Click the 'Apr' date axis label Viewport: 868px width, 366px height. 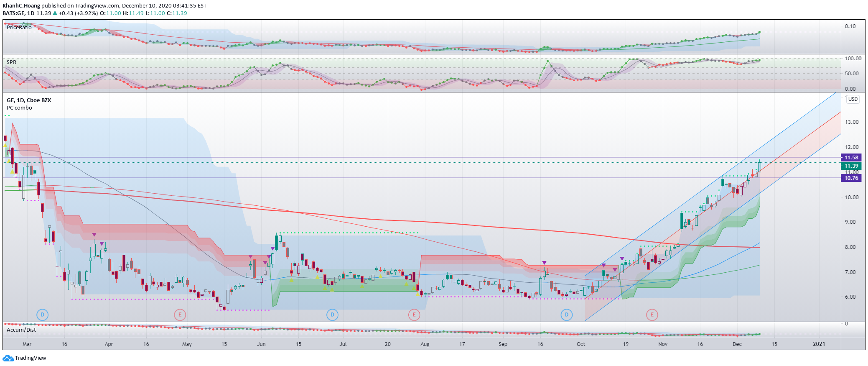[109, 344]
